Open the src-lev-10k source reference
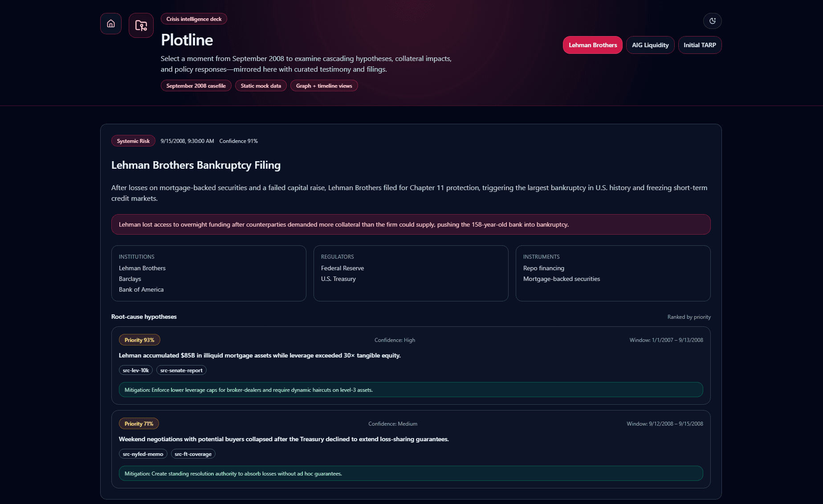Viewport: 823px width, 504px height. [136, 370]
